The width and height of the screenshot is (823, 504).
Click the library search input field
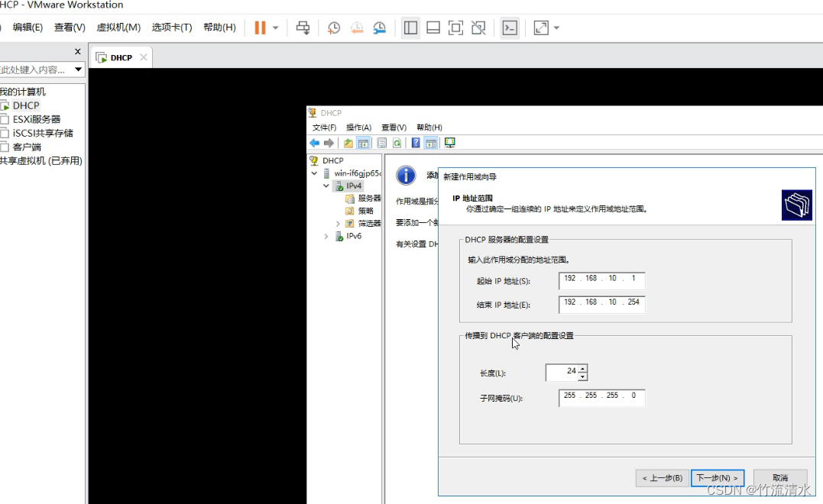(x=34, y=69)
